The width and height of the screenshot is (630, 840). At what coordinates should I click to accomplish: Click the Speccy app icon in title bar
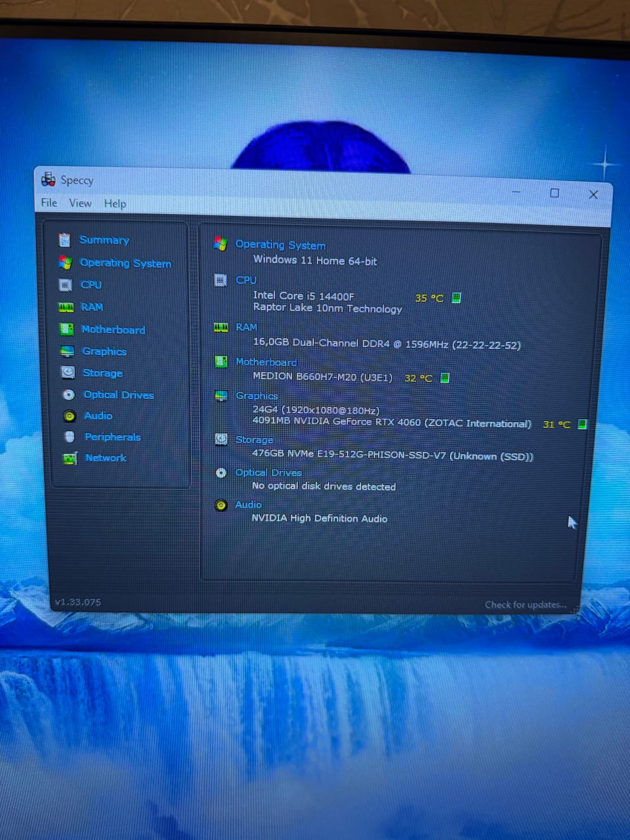pyautogui.click(x=49, y=178)
